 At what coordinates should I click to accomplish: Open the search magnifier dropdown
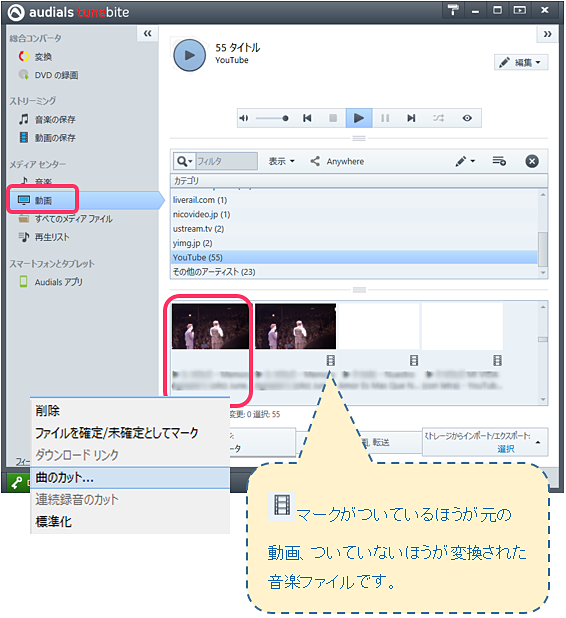184,161
